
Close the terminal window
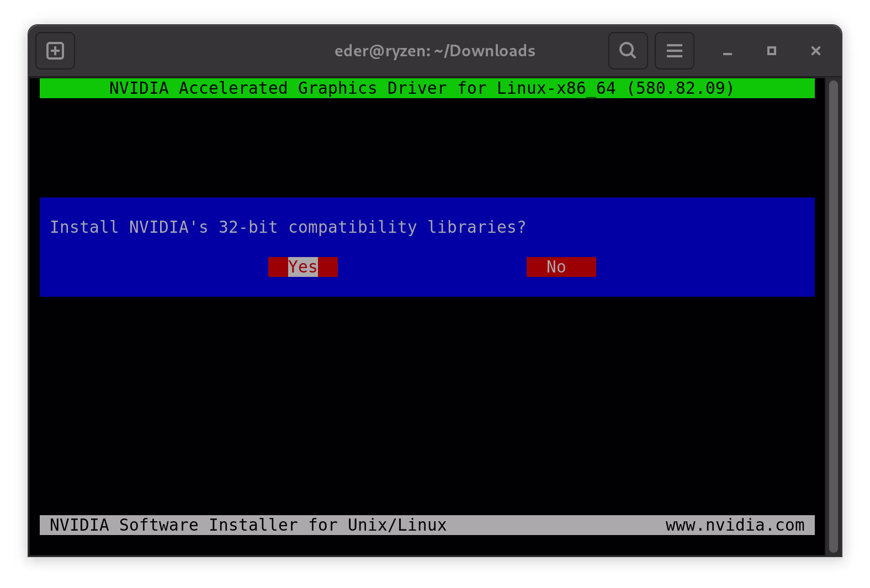[x=816, y=51]
